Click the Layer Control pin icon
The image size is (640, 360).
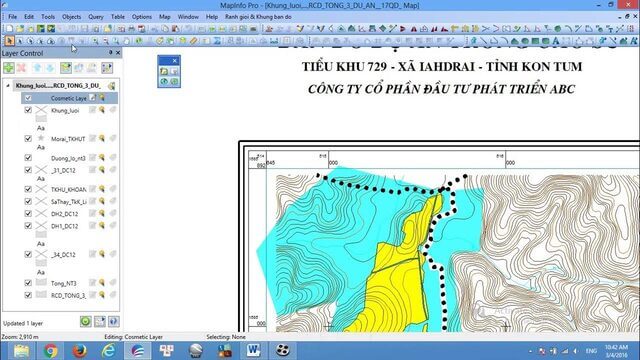[110, 53]
